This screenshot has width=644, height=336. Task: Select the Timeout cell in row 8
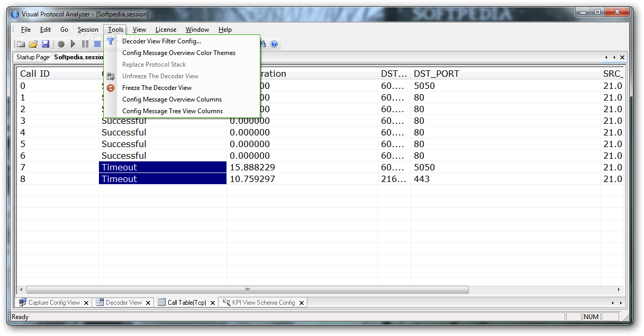click(x=163, y=179)
